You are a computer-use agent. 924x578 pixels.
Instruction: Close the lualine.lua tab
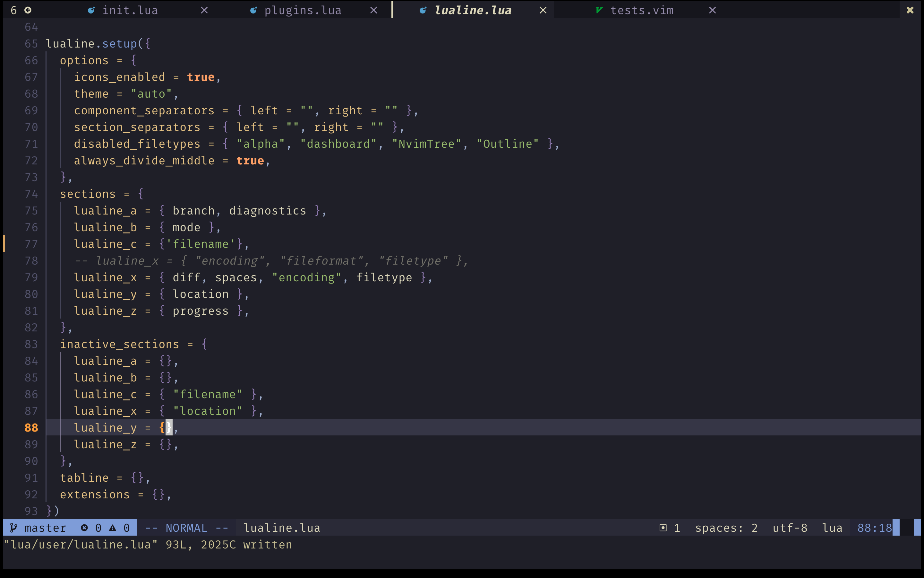543,10
